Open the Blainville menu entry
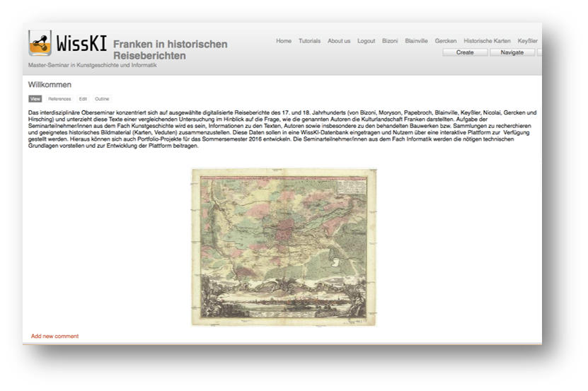Viewport: 588px width, 391px height. coord(416,41)
